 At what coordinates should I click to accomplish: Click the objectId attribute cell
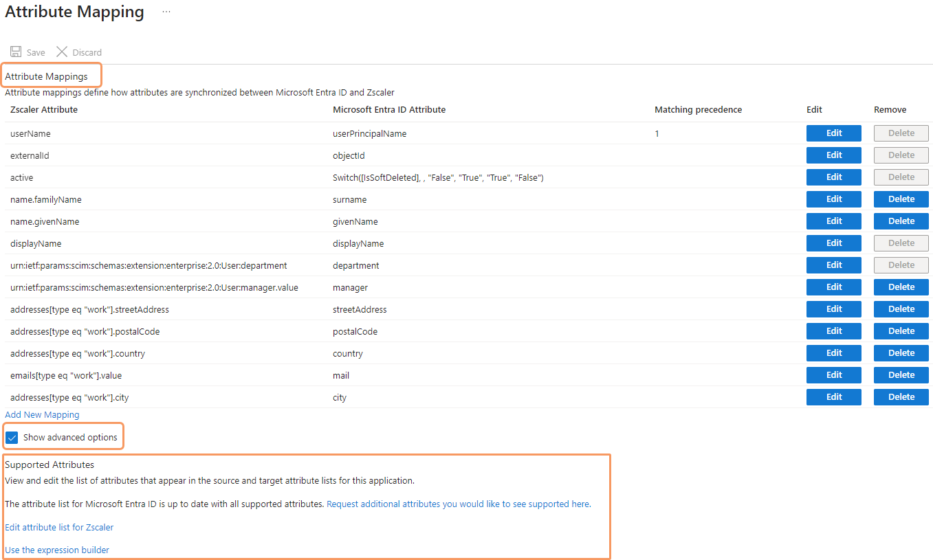pyautogui.click(x=349, y=156)
